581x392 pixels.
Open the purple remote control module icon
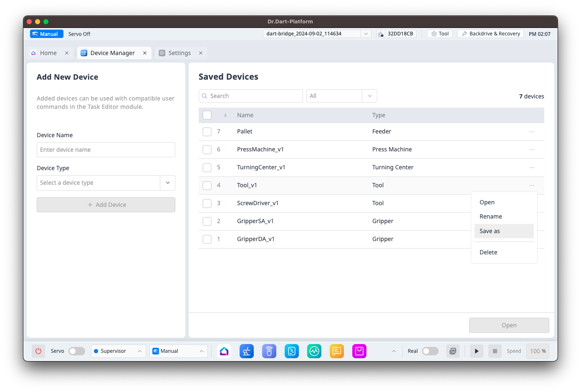pos(269,351)
